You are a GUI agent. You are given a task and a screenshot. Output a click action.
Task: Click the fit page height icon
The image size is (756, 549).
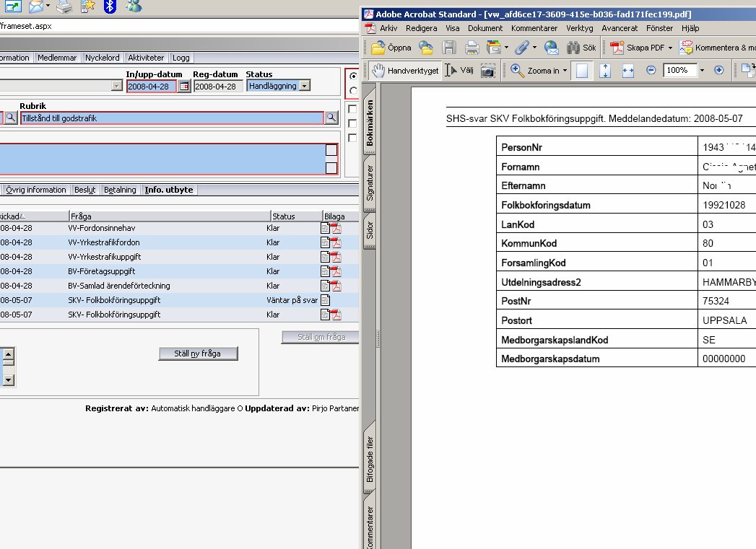[605, 71]
